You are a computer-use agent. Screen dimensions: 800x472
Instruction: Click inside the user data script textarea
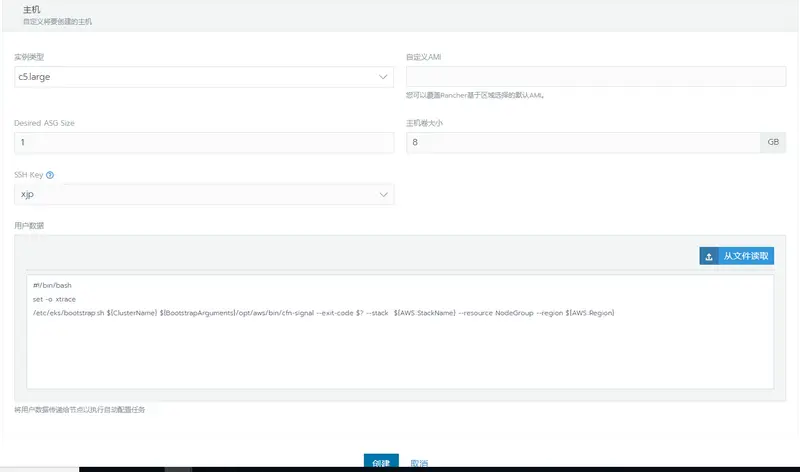coord(400,332)
